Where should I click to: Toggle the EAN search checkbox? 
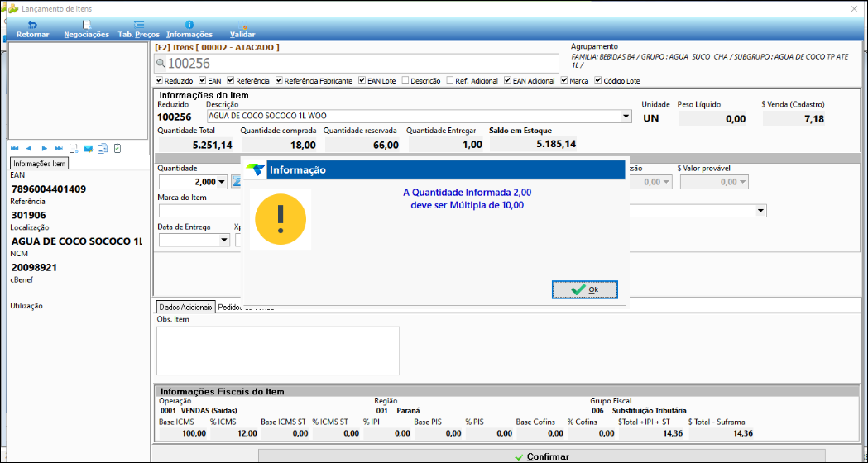[203, 80]
